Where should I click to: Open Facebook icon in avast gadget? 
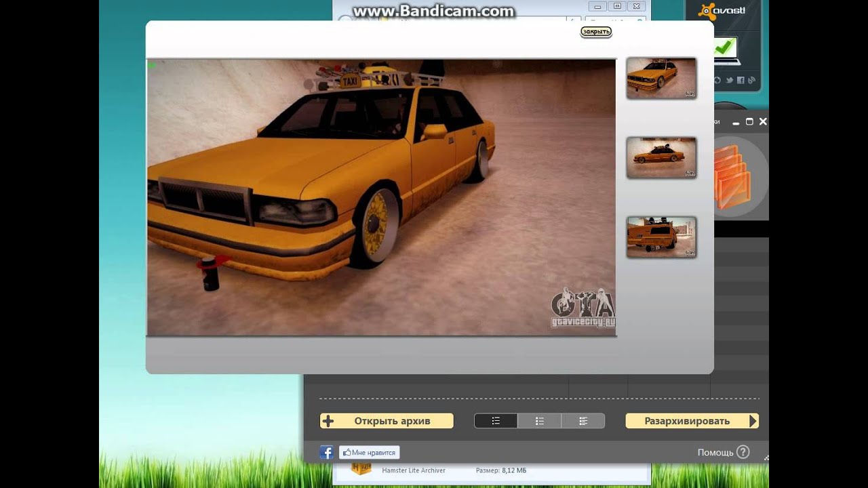741,80
